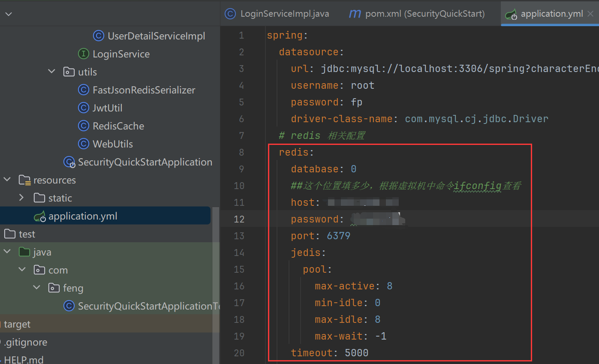Open the HELP.md file
This screenshot has width=599, height=364.
(x=24, y=359)
